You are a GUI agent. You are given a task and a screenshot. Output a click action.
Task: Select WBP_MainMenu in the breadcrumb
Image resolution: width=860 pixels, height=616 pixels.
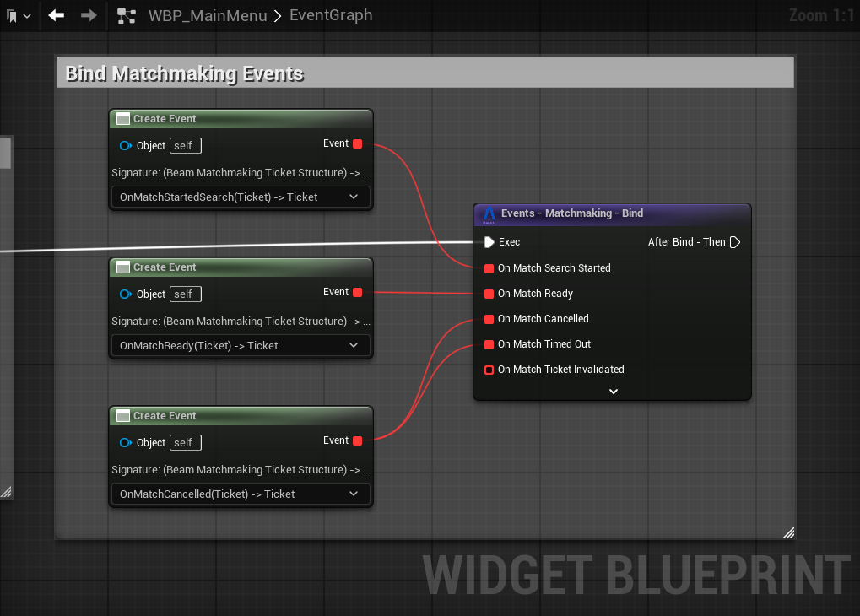click(208, 15)
